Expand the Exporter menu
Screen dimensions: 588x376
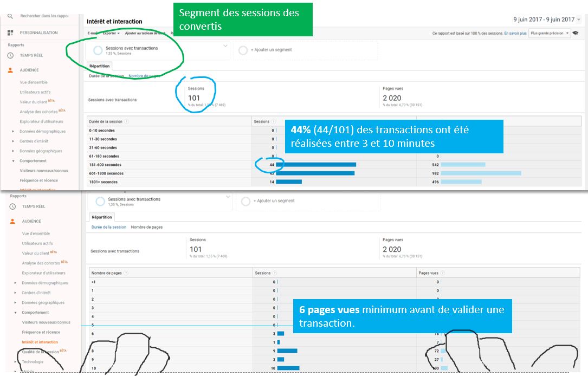(x=111, y=33)
